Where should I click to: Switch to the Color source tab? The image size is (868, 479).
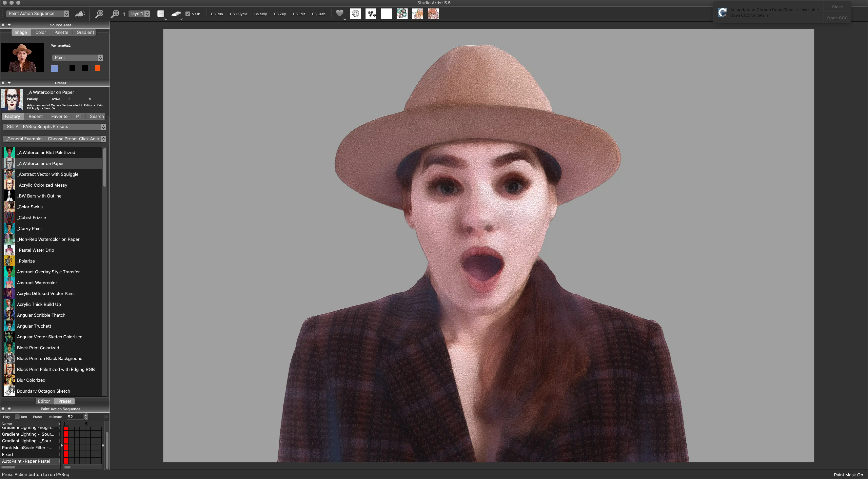41,32
